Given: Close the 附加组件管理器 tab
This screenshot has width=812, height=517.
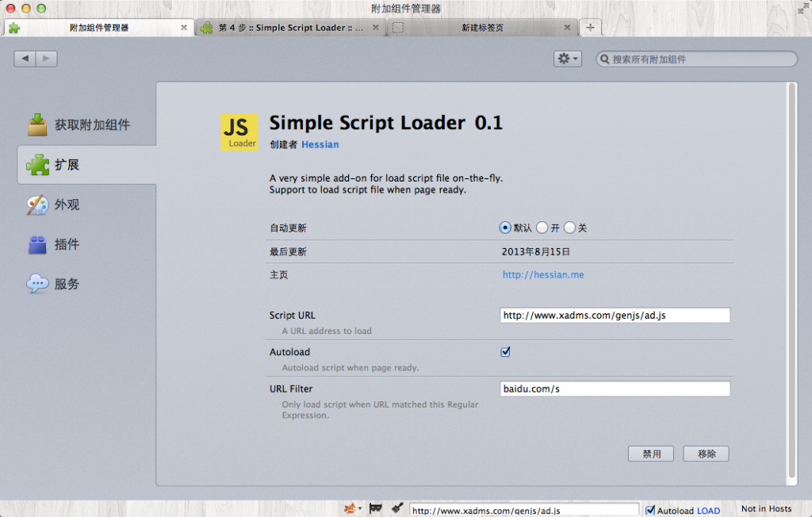Looking at the screenshot, I should point(184,28).
